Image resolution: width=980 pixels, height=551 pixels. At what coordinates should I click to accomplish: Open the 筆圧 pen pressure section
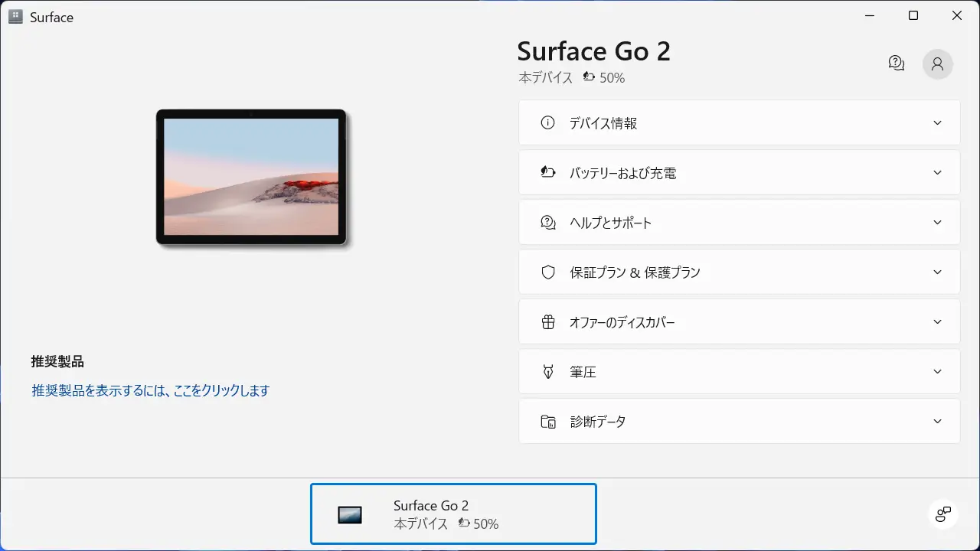(739, 372)
